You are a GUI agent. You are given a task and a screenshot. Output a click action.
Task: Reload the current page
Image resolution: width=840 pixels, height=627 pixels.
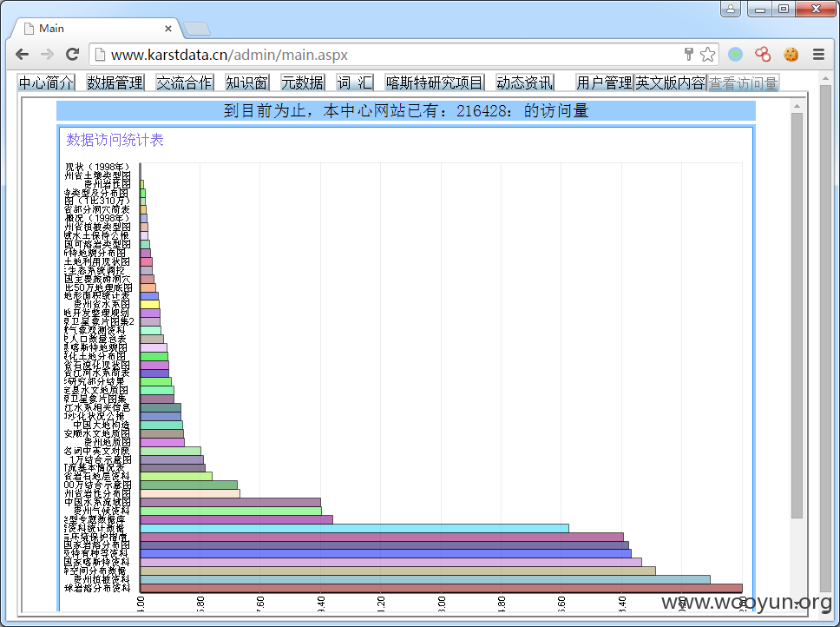pos(72,54)
